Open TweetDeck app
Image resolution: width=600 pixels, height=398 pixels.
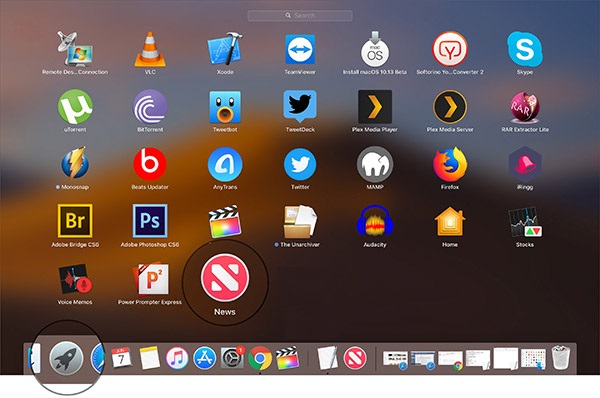coord(300,106)
